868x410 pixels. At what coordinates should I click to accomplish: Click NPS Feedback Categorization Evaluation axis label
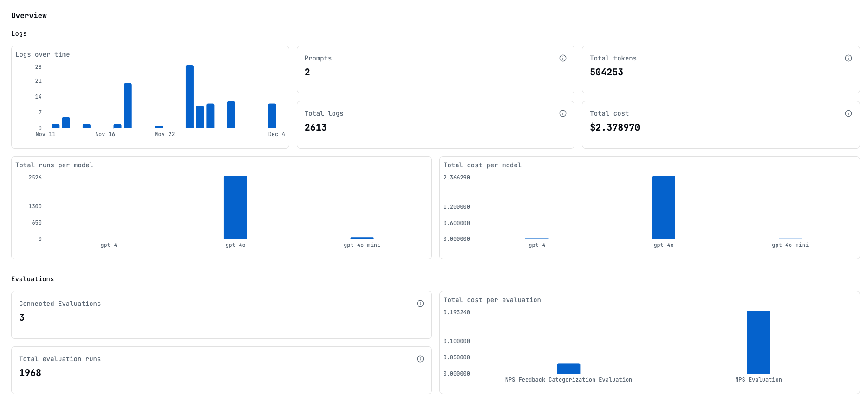pyautogui.click(x=568, y=380)
